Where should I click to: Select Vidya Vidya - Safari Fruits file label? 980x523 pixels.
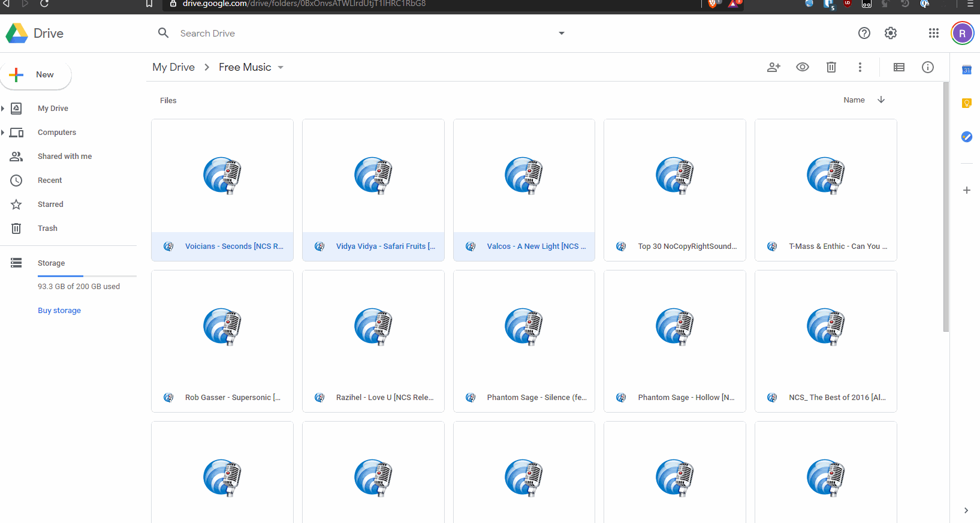(x=385, y=247)
